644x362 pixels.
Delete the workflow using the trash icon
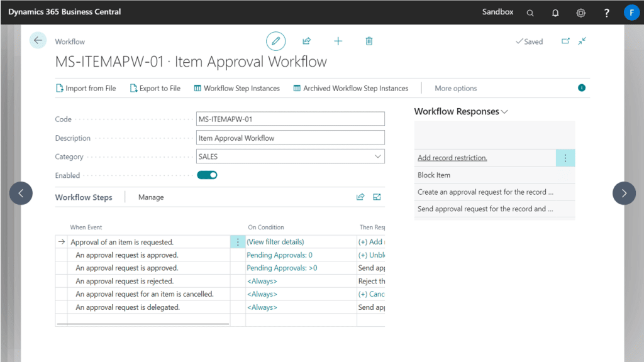369,41
